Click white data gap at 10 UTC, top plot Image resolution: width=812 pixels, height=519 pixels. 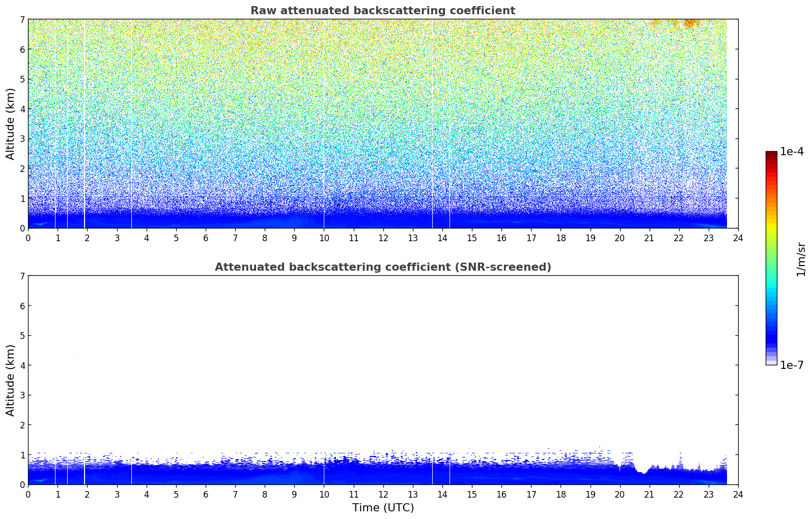pyautogui.click(x=324, y=153)
